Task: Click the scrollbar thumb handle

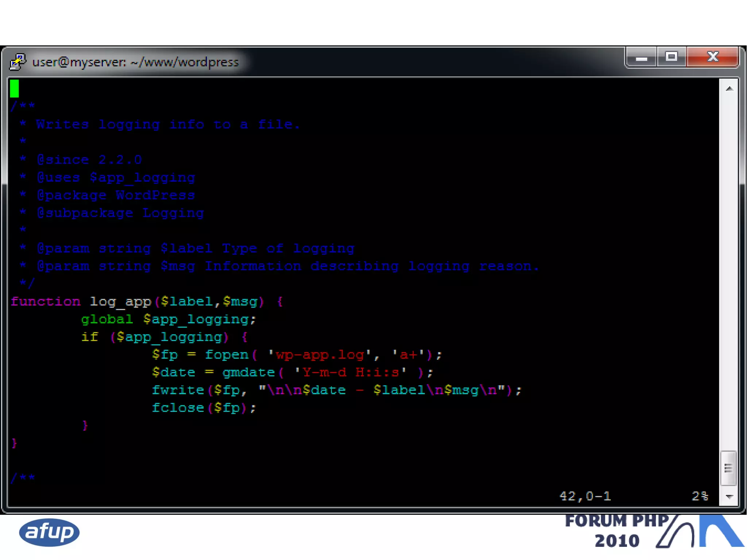Action: pos(728,468)
